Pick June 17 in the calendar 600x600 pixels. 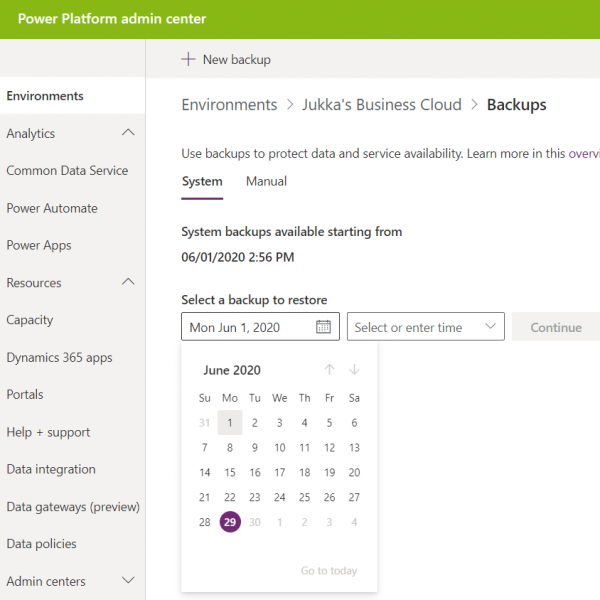(280, 472)
